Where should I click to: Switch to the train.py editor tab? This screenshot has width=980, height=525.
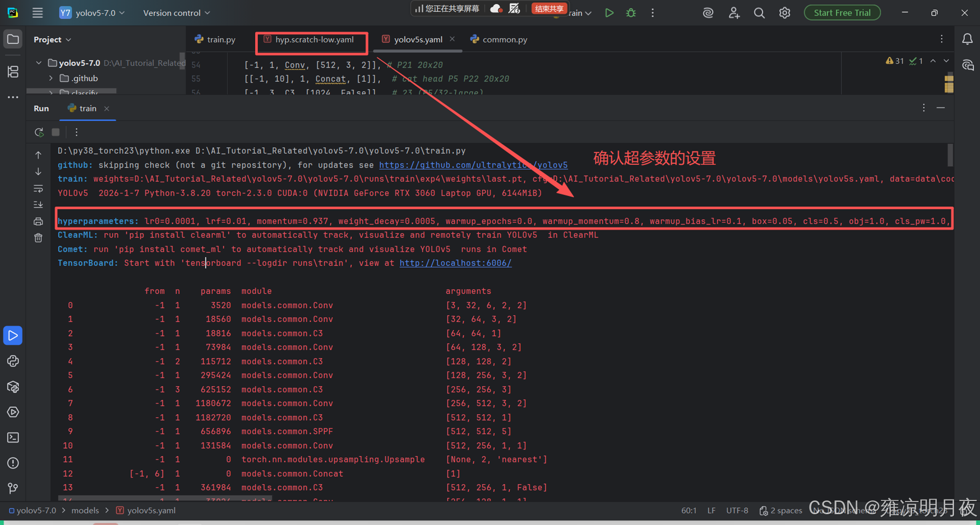215,39
